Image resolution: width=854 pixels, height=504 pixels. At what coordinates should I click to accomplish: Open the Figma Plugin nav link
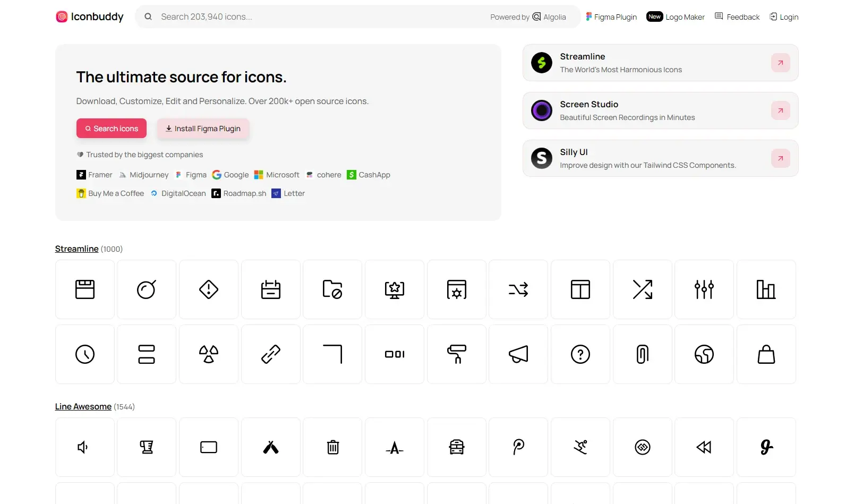tap(611, 17)
